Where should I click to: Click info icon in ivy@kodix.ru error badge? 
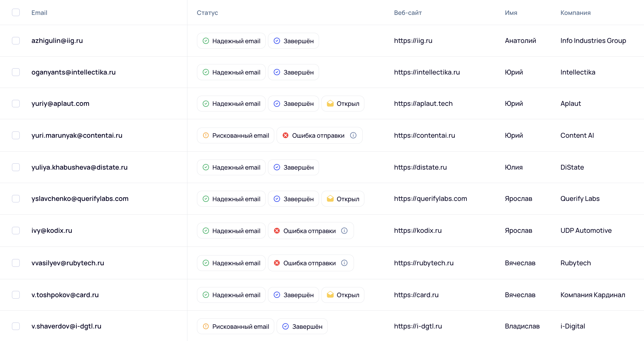click(344, 231)
